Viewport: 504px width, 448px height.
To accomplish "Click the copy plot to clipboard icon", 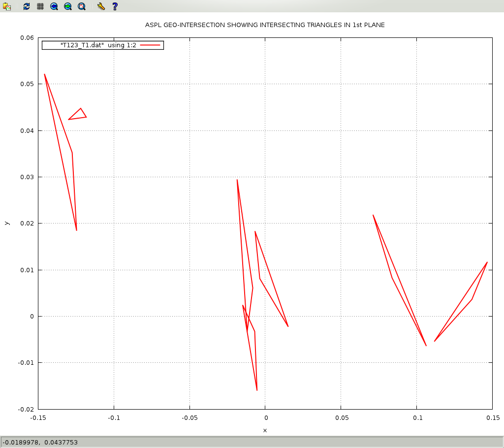I will coord(7,6).
